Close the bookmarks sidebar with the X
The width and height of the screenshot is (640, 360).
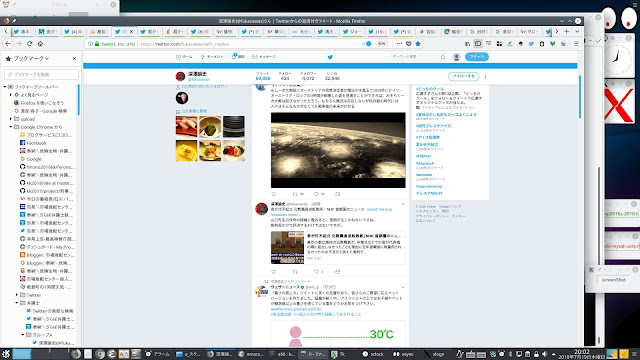tap(74, 59)
